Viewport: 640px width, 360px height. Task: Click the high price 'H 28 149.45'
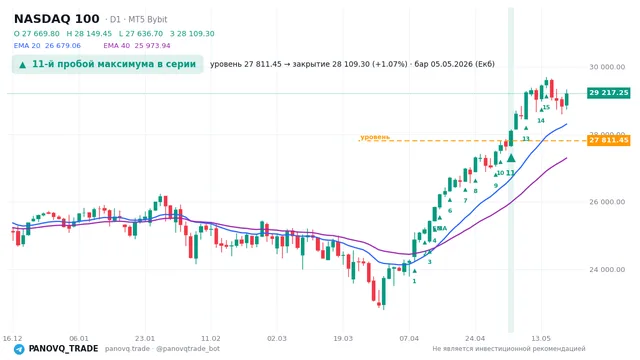89,33
